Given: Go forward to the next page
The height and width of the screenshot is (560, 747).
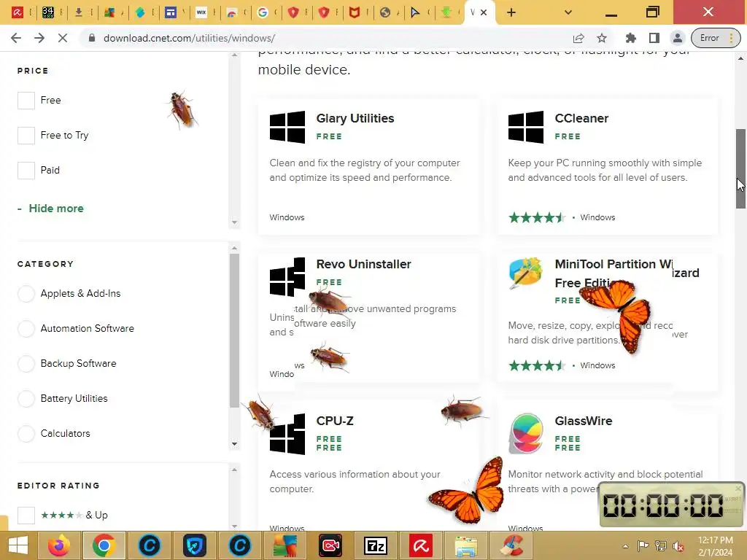Looking at the screenshot, I should (39, 38).
